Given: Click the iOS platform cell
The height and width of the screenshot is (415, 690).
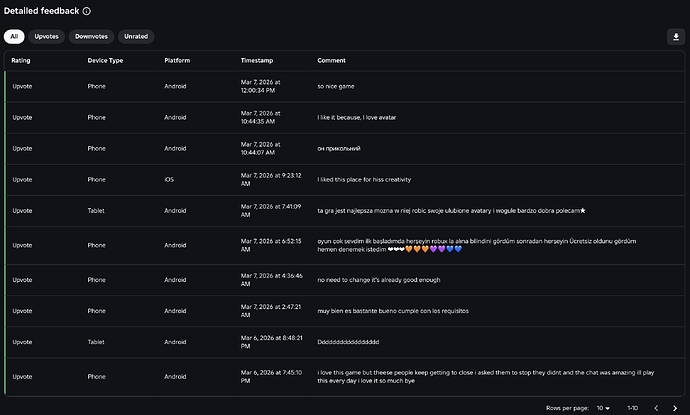Looking at the screenshot, I should click(x=169, y=179).
